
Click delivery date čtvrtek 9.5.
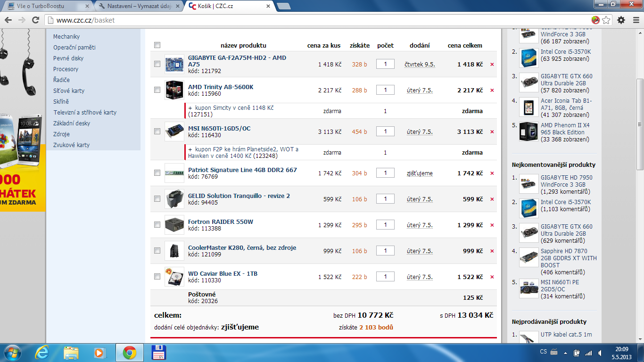[420, 65]
